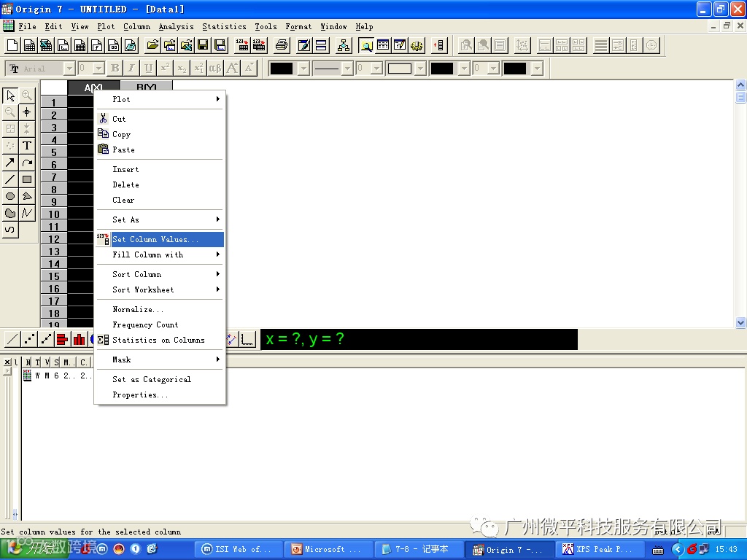Expand the Plot submenu
The image size is (747, 560).
(160, 99)
